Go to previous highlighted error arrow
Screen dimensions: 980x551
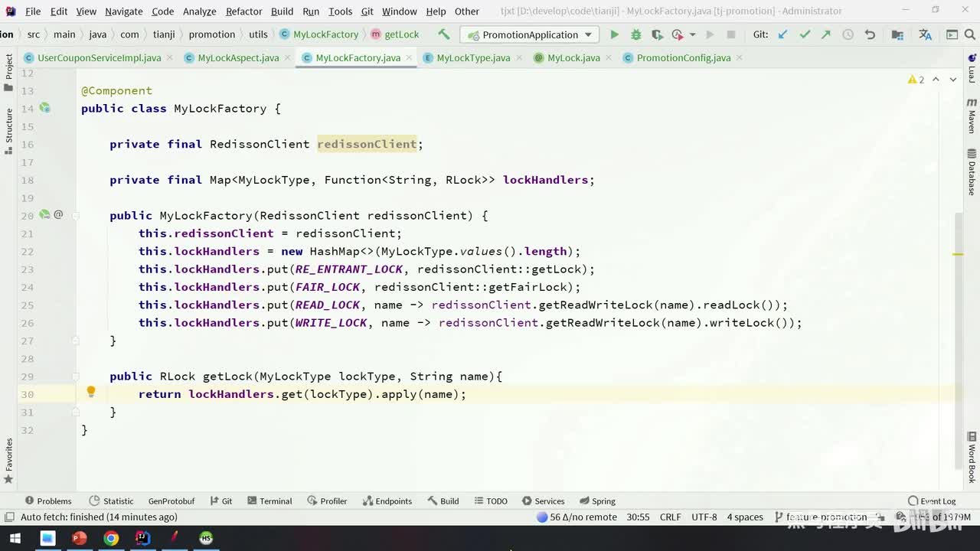click(936, 80)
